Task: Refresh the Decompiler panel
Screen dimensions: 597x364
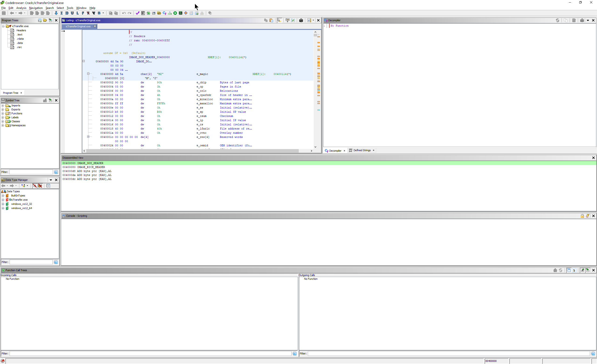Action: coord(558,20)
